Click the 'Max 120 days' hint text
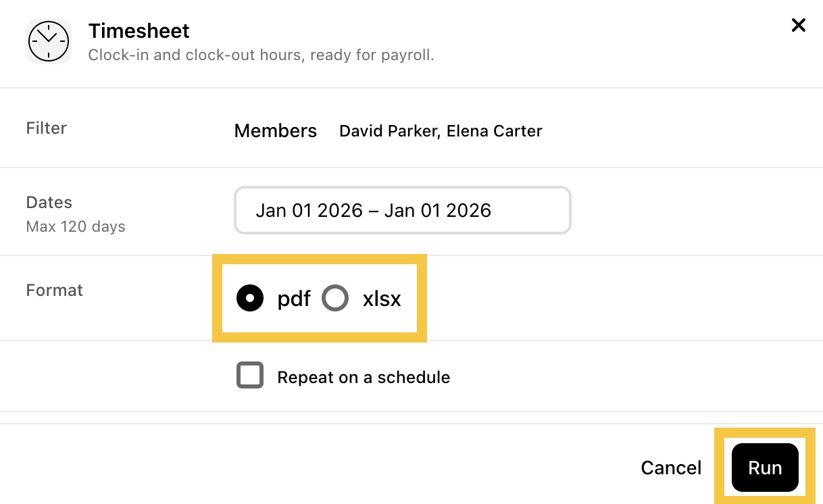The height and width of the screenshot is (504, 823). [76, 226]
